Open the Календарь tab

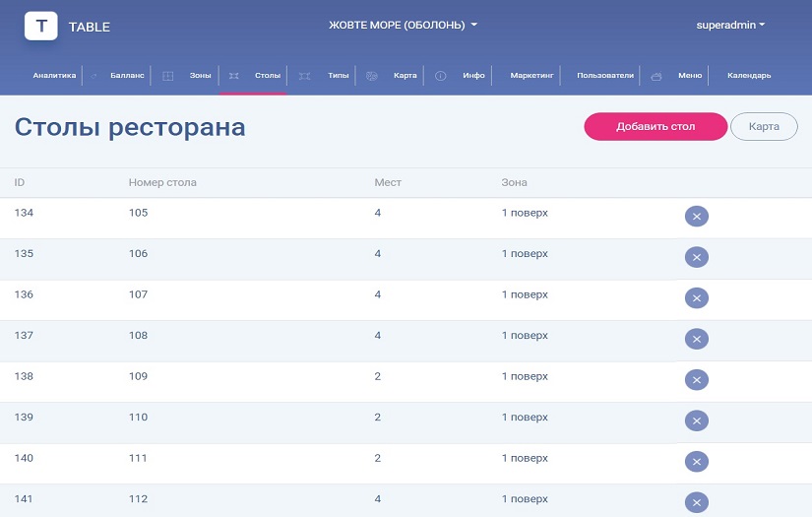pyautogui.click(x=749, y=76)
